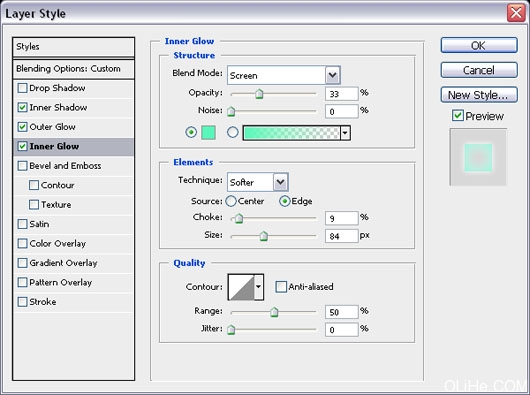Viewport: 530px width, 395px height.
Task: Expand the gradient picker dropdown arrow
Action: click(345, 133)
